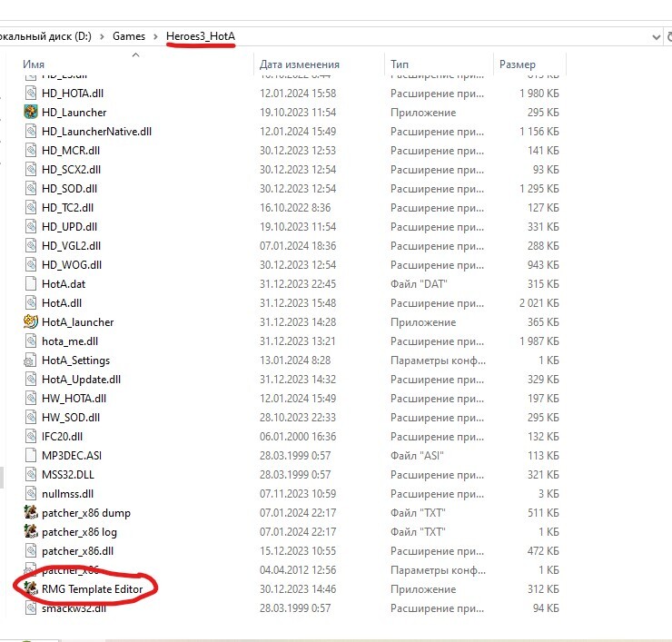Screen dimensions: 672x642
Task: Click the IFC20.dll file icon
Action: point(31,436)
